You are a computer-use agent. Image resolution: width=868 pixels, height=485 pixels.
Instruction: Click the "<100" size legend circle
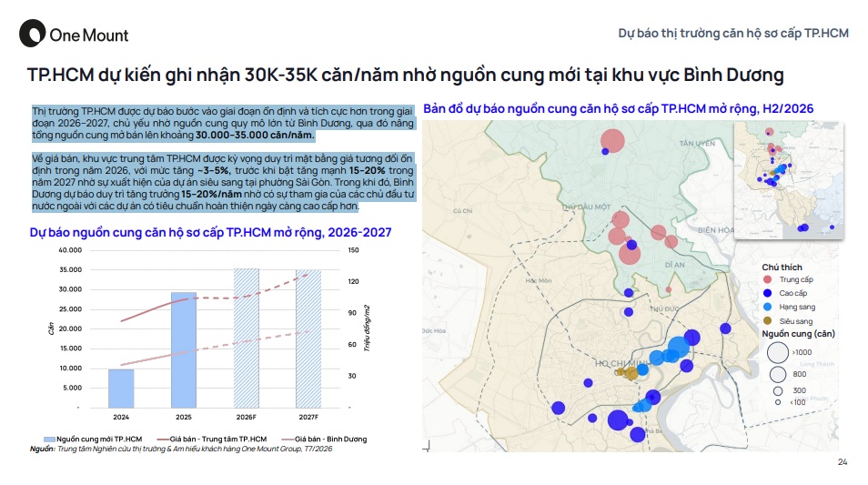click(778, 402)
